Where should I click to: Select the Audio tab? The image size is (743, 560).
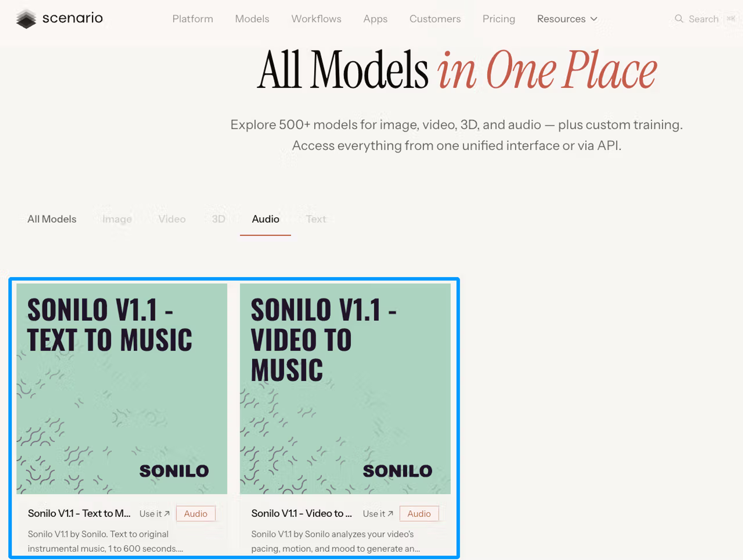[266, 219]
